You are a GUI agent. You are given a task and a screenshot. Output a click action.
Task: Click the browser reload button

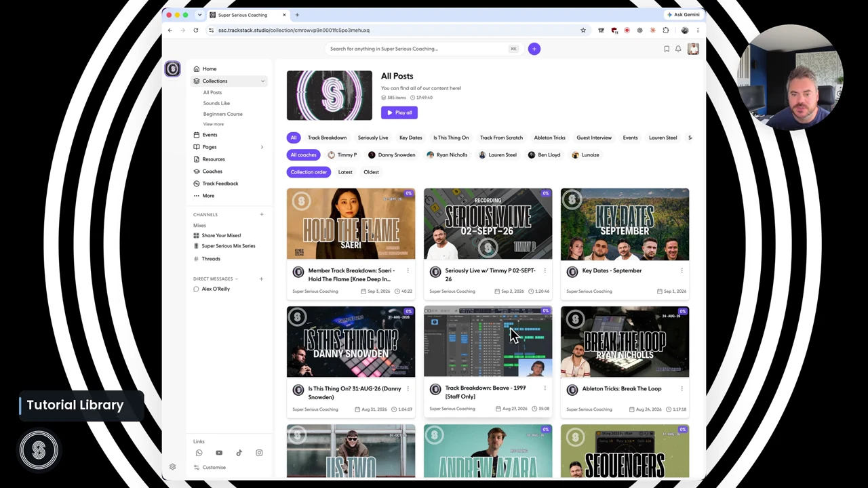coord(195,30)
